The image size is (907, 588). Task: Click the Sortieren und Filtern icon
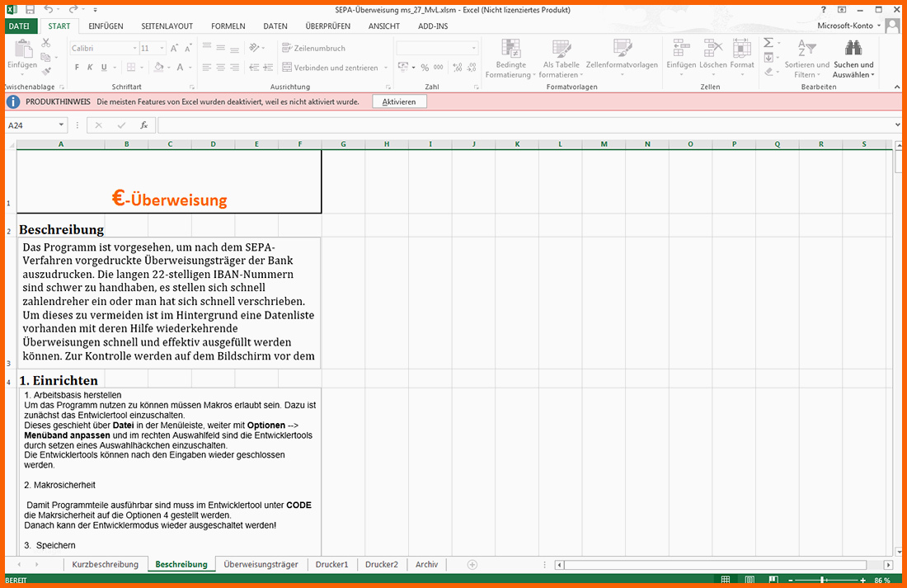(806, 48)
